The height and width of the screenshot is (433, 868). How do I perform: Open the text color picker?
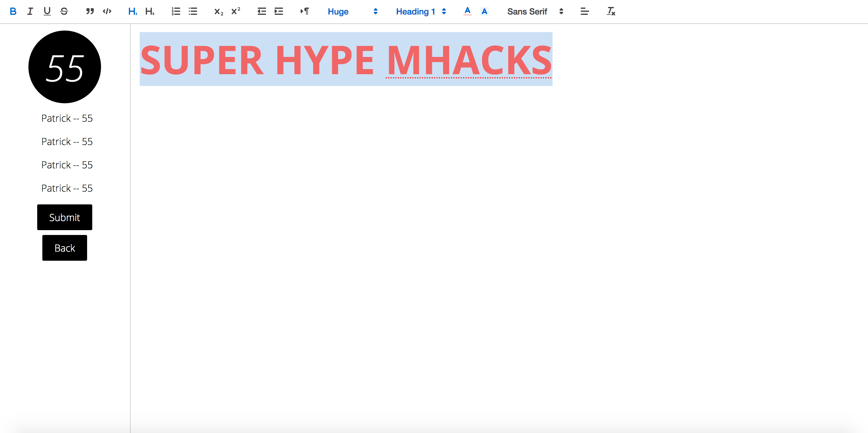tap(467, 12)
